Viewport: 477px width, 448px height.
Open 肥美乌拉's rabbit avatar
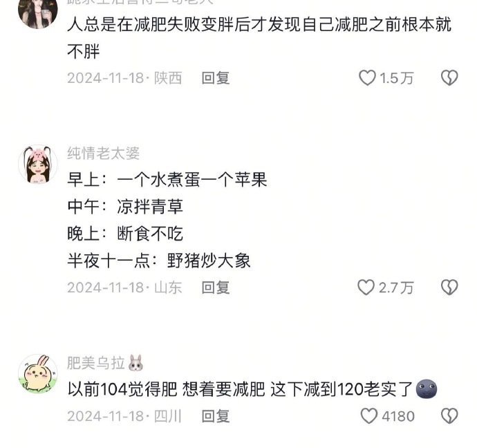click(x=38, y=374)
